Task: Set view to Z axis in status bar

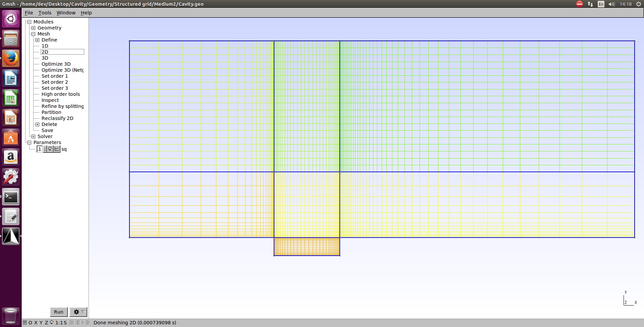Action: (x=47, y=323)
